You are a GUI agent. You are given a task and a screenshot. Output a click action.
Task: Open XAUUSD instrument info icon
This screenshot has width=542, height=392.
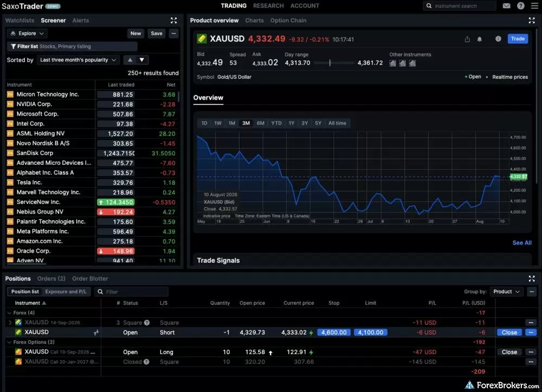click(x=498, y=38)
